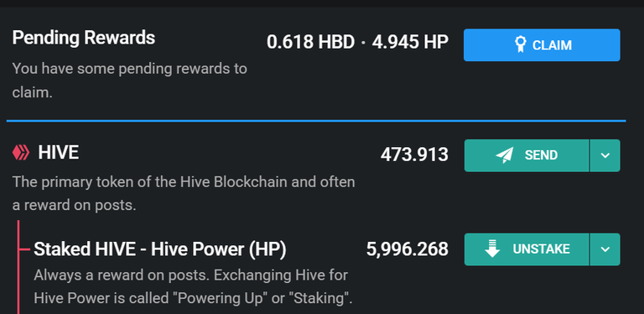Click the Pending Rewards heading
This screenshot has width=644, height=314.
coord(84,38)
